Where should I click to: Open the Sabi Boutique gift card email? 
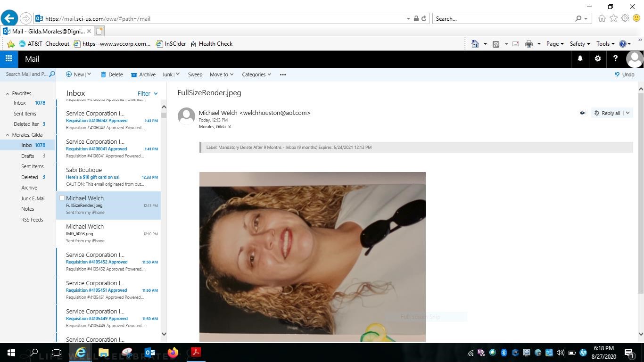pyautogui.click(x=108, y=177)
